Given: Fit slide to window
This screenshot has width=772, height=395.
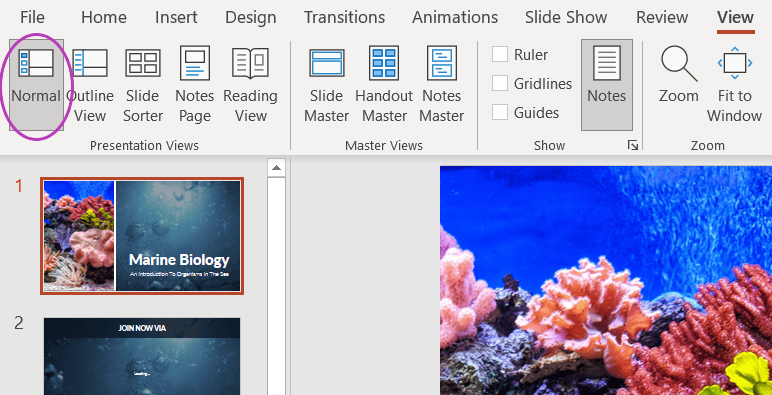Looking at the screenshot, I should coord(735,85).
